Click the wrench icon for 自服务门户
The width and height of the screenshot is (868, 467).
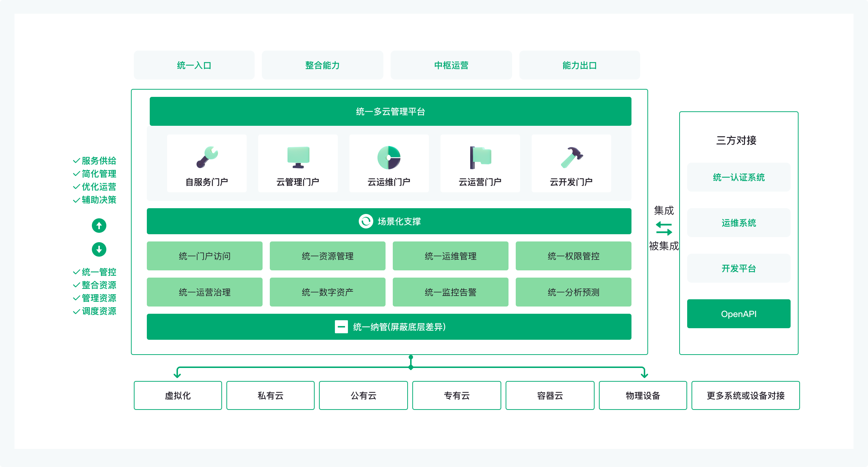(x=207, y=157)
